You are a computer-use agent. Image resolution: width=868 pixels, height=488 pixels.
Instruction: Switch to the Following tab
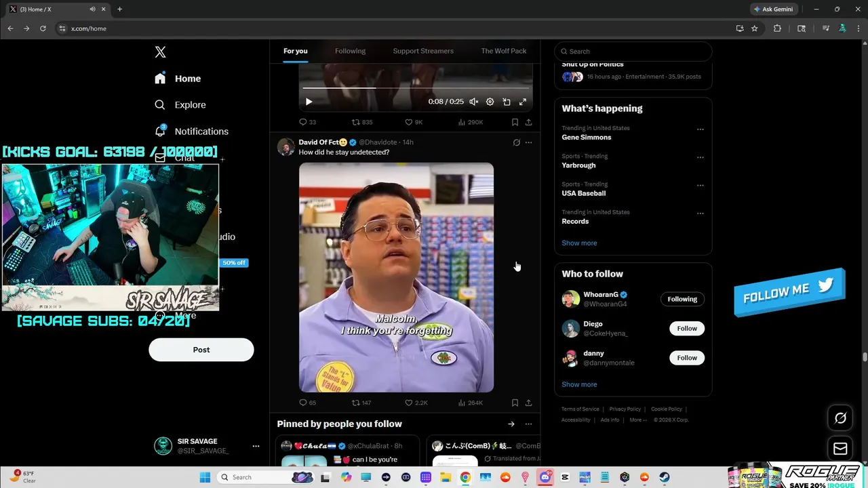(x=350, y=51)
